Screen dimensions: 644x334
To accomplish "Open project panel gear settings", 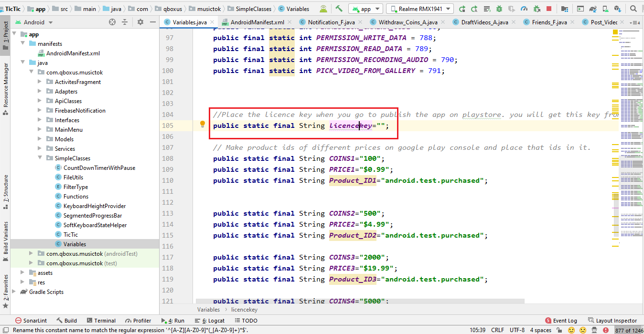I will 140,22.
